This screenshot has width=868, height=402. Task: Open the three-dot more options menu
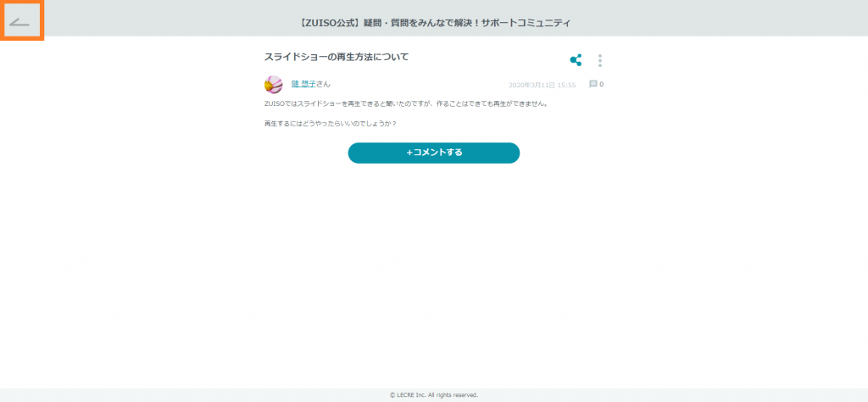[x=600, y=60]
